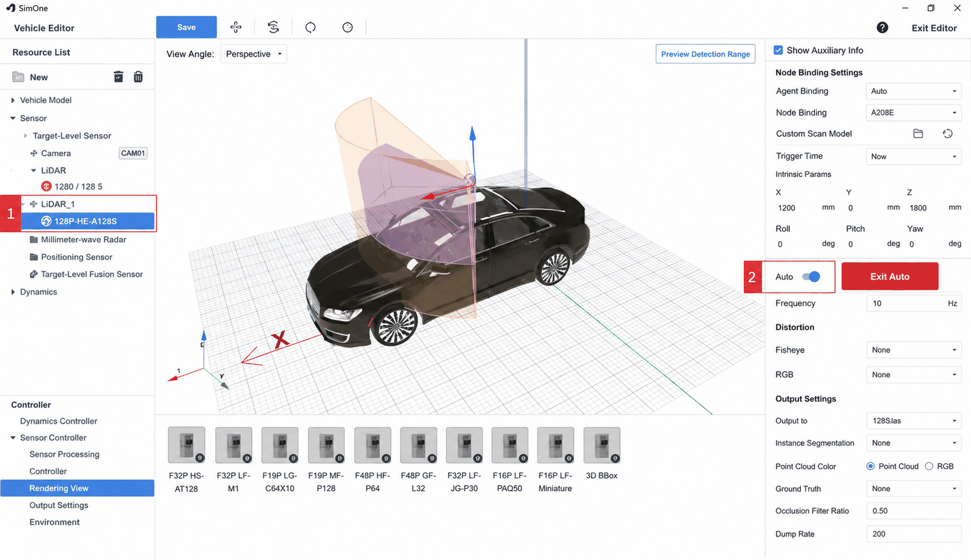Select the F32P HS-AT128 sensor thumbnail
971x560 pixels.
coord(186,445)
